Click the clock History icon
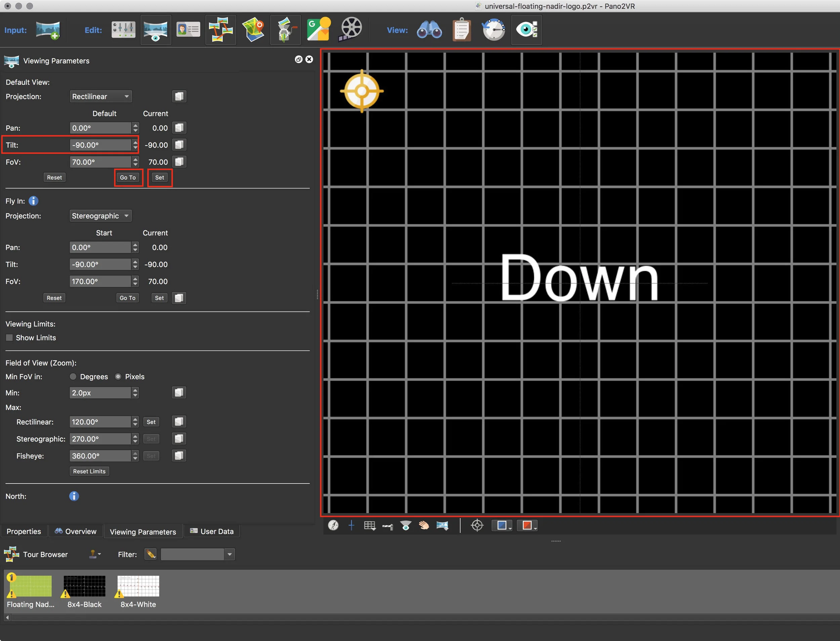840x641 pixels. click(x=493, y=29)
